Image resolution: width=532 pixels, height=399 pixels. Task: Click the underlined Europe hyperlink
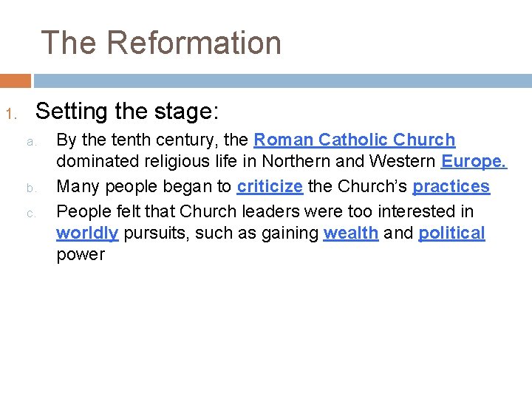tap(474, 161)
